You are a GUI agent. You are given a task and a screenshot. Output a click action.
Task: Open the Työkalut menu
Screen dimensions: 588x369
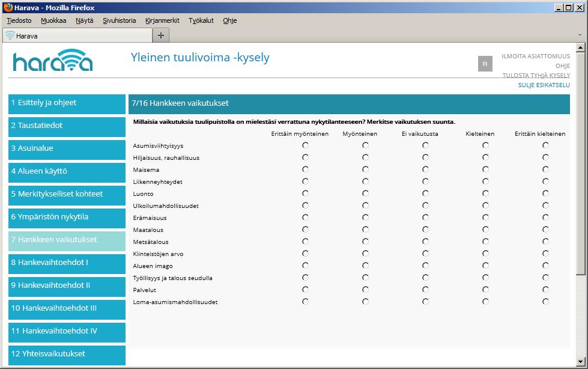pyautogui.click(x=201, y=20)
